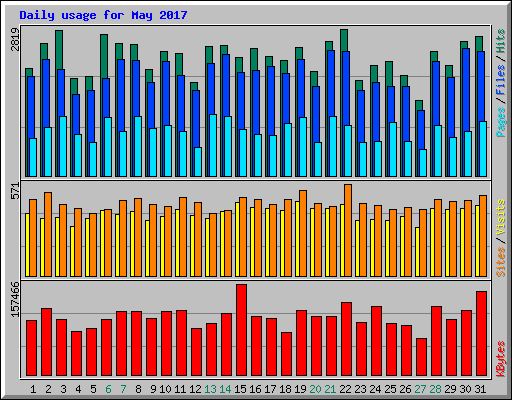Screen dimensions: 512x400
Task: Click day 3 on the x-axis
Action: click(63, 389)
